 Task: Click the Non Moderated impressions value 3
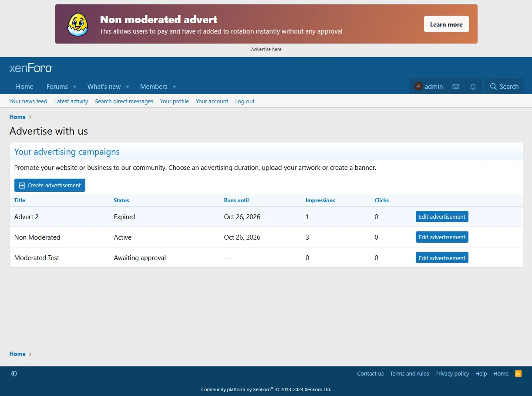(x=307, y=237)
